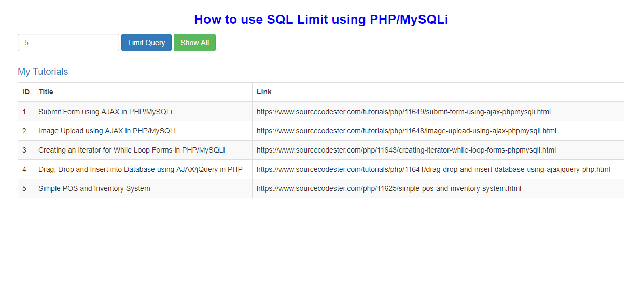Click the simple-pos-and-inventory-system URL
The image size is (644, 302).
pyautogui.click(x=389, y=188)
